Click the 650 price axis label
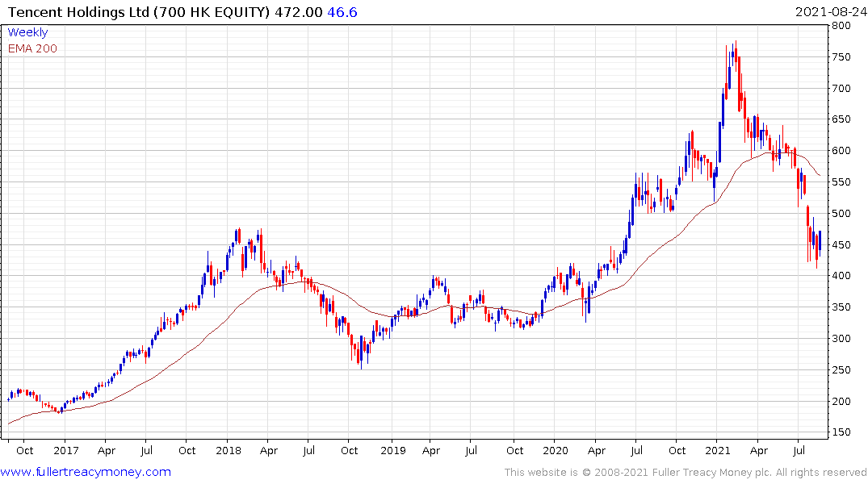The width and height of the screenshot is (868, 484). (x=841, y=119)
